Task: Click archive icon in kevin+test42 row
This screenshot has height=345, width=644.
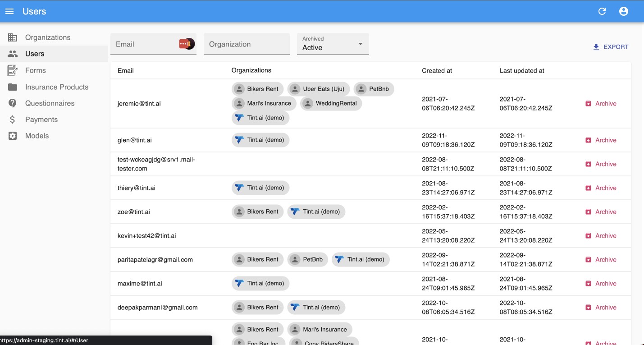Action: click(x=588, y=236)
